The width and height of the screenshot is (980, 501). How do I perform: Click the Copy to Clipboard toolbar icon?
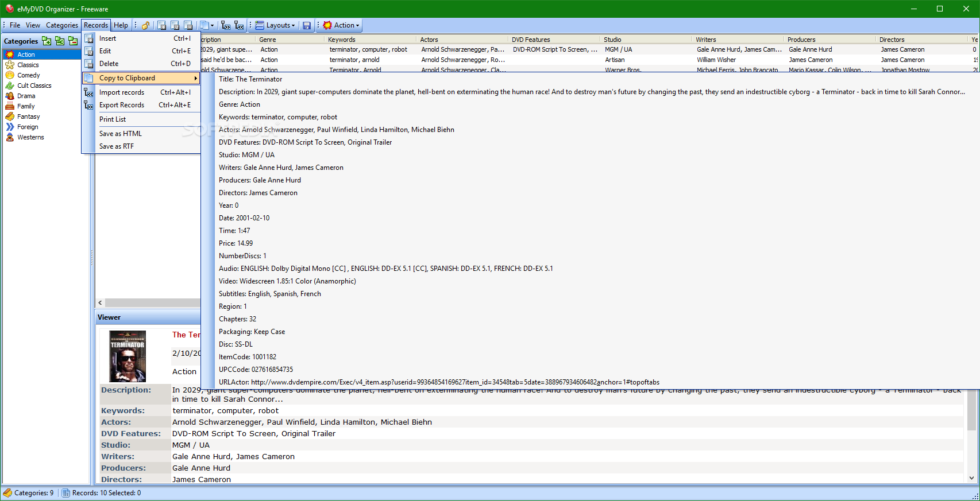point(204,25)
